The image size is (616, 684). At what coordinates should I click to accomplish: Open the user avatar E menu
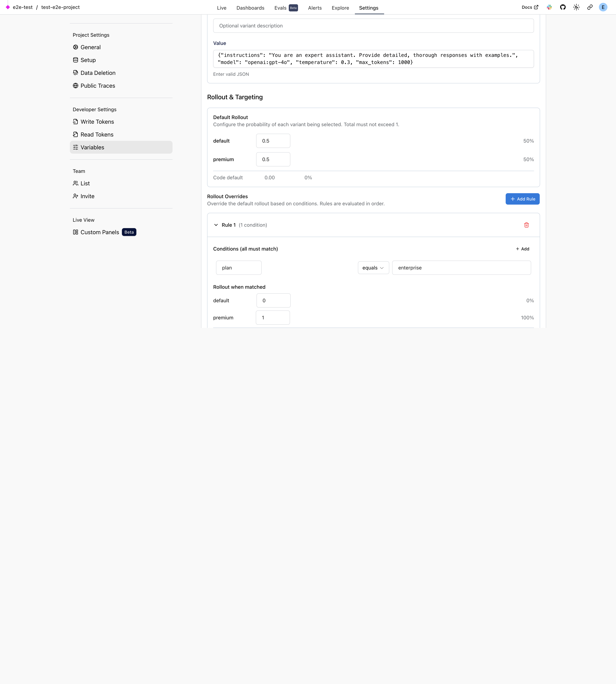(603, 7)
